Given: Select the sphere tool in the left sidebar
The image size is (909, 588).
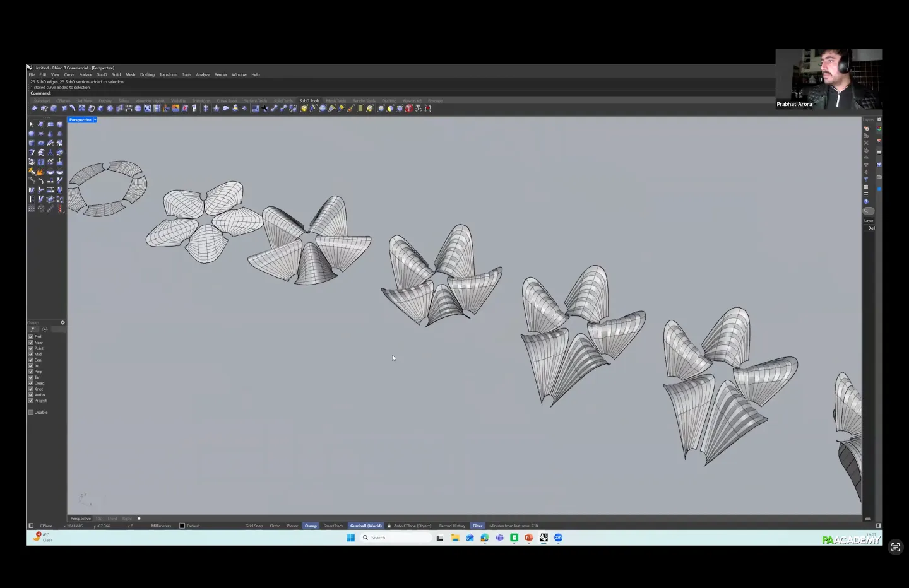Looking at the screenshot, I should [x=32, y=134].
